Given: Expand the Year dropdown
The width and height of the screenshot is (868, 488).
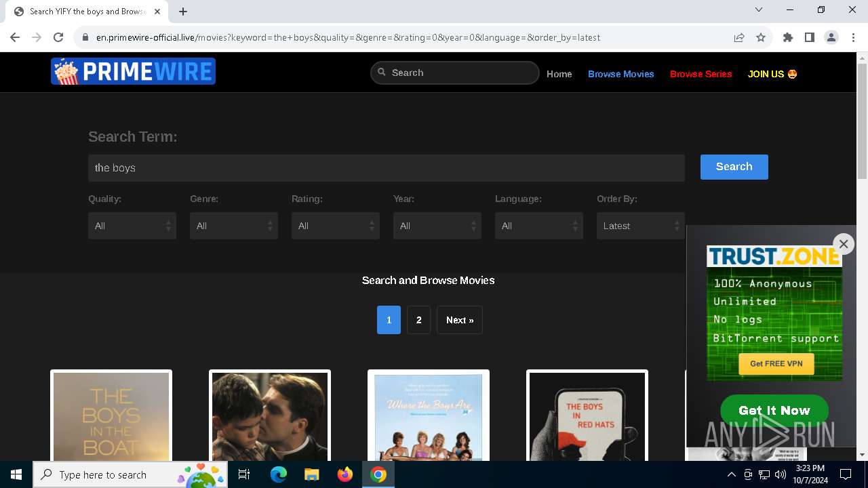Looking at the screenshot, I should point(437,226).
